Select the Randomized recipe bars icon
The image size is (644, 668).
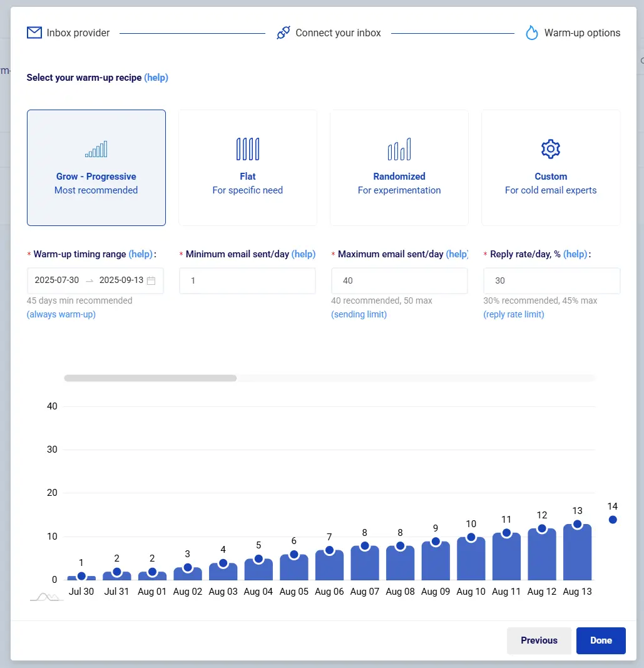[399, 149]
